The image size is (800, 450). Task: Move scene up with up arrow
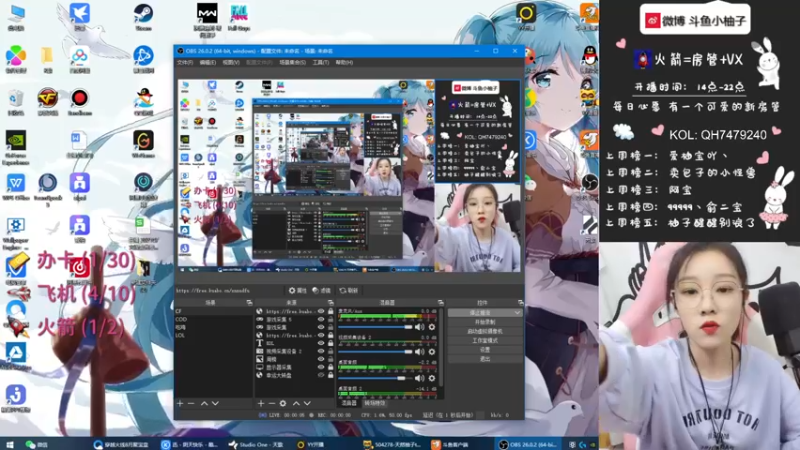(204, 403)
